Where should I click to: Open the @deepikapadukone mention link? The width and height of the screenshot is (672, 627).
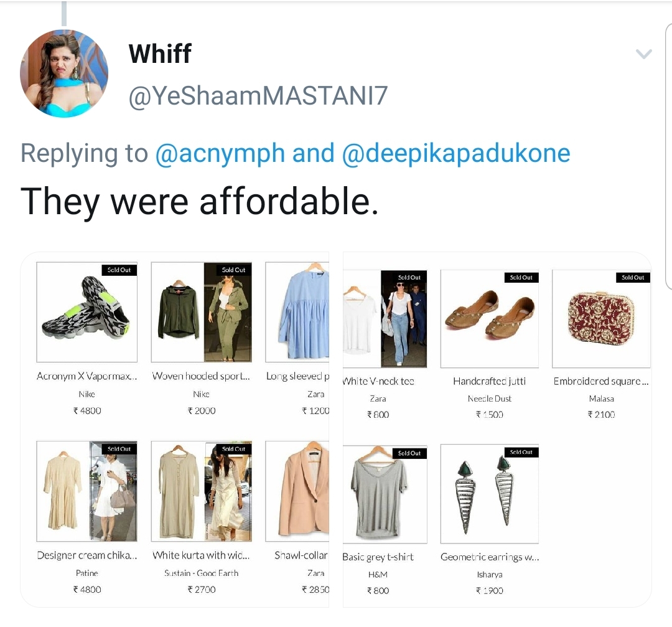tap(456, 153)
